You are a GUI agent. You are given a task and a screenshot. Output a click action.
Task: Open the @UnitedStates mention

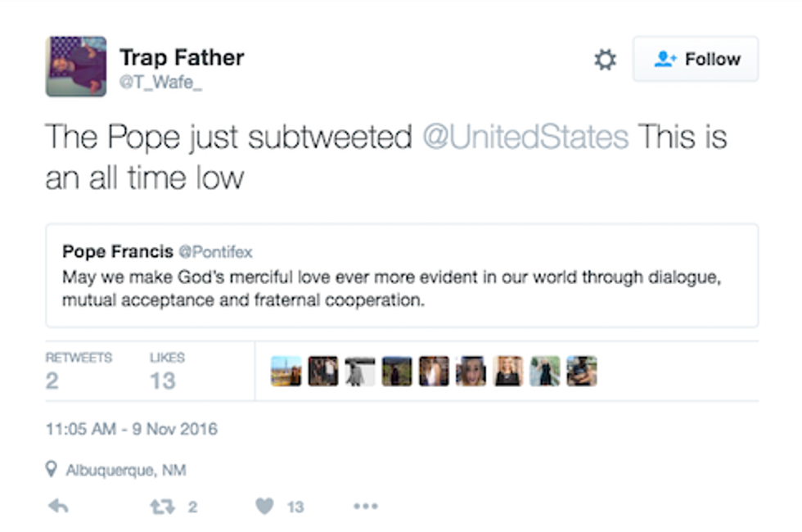click(x=525, y=137)
